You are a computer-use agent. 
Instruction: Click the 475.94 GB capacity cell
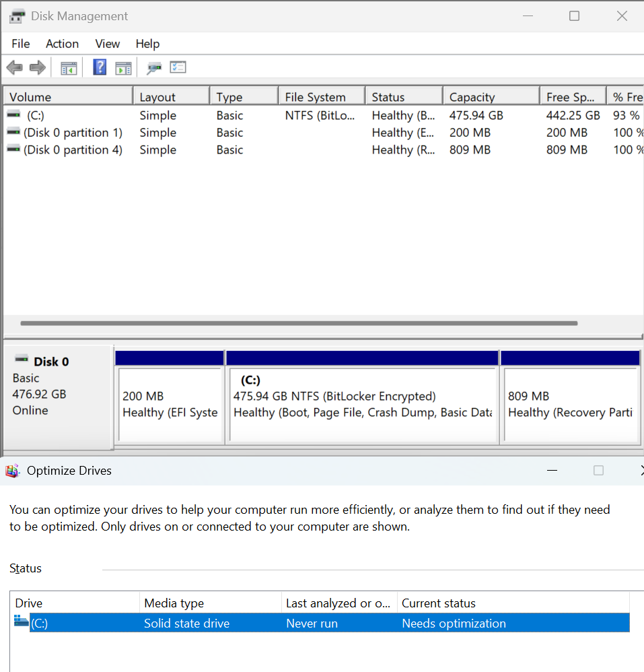[x=476, y=115]
